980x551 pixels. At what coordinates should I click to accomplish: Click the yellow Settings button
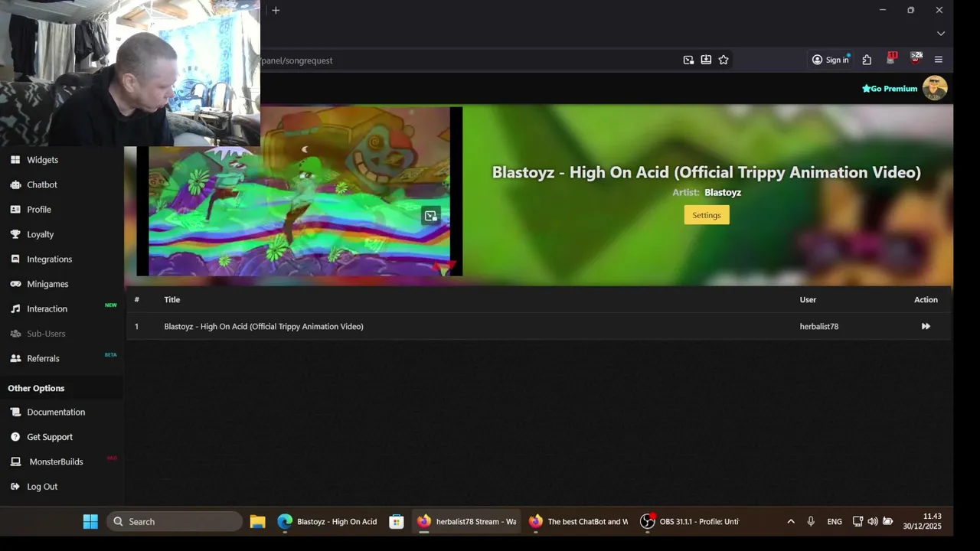click(707, 215)
